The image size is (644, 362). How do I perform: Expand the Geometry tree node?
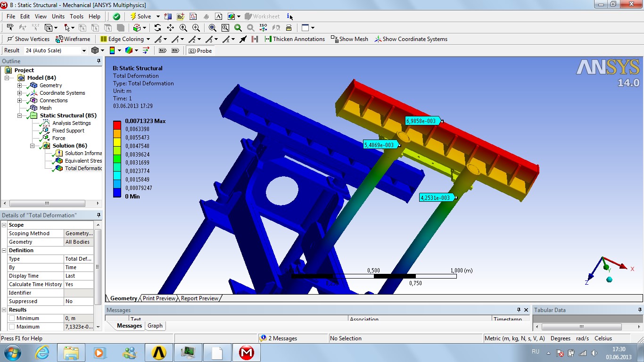19,85
